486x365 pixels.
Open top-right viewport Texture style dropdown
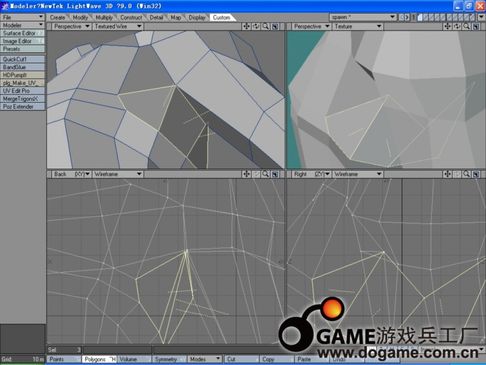pos(357,26)
